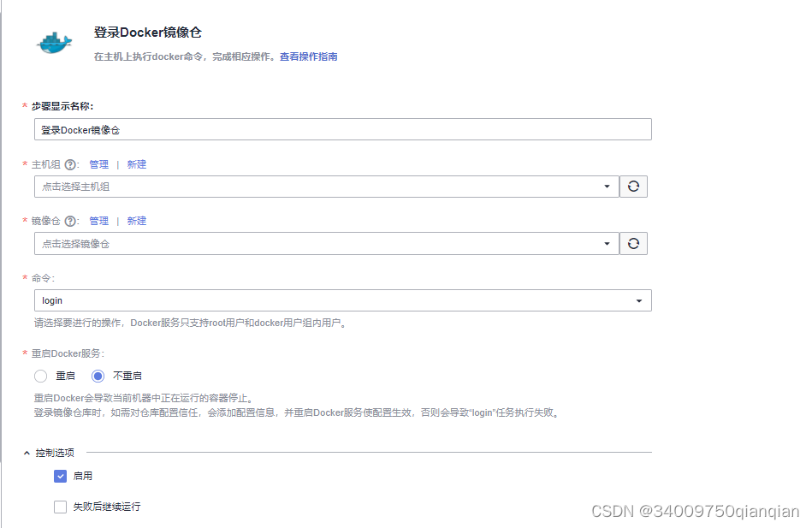Refresh the host group list
This screenshot has height=528, width=812.
pos(633,187)
